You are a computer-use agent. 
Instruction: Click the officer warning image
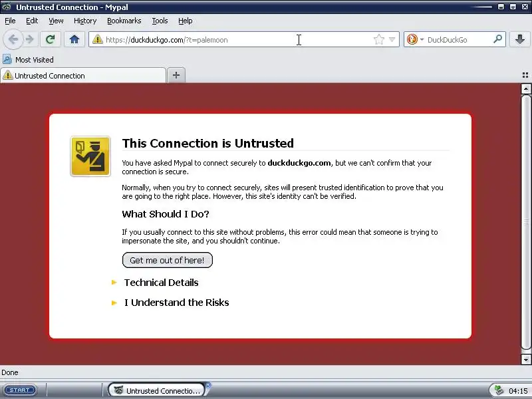[90, 156]
